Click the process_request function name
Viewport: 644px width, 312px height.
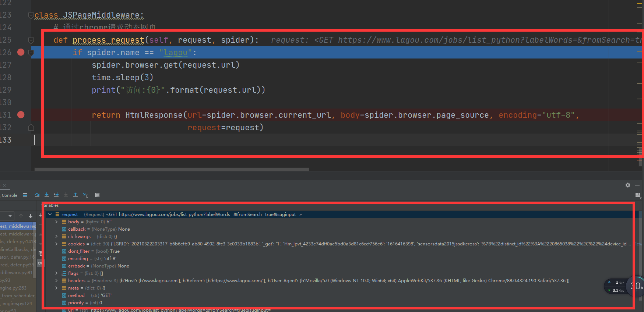[108, 40]
